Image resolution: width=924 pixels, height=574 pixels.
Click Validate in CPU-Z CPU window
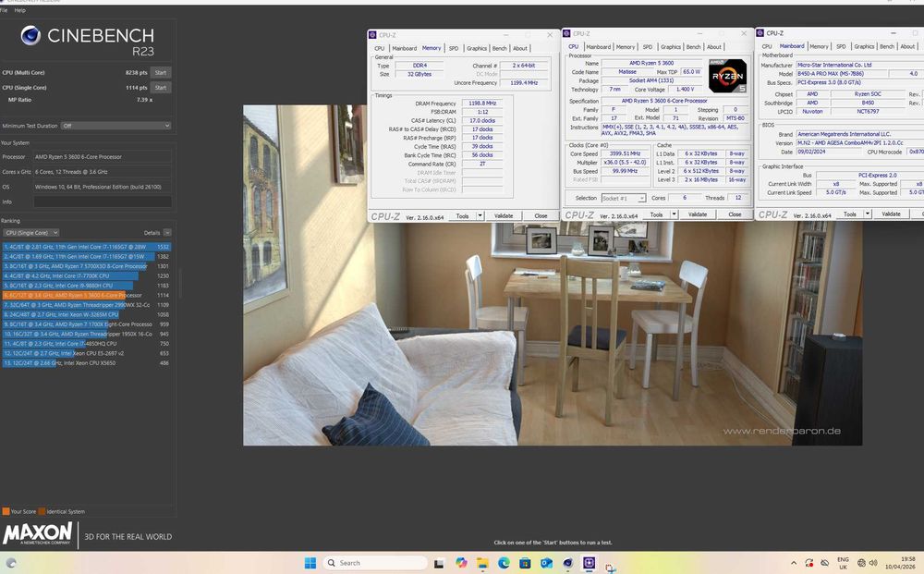point(697,214)
